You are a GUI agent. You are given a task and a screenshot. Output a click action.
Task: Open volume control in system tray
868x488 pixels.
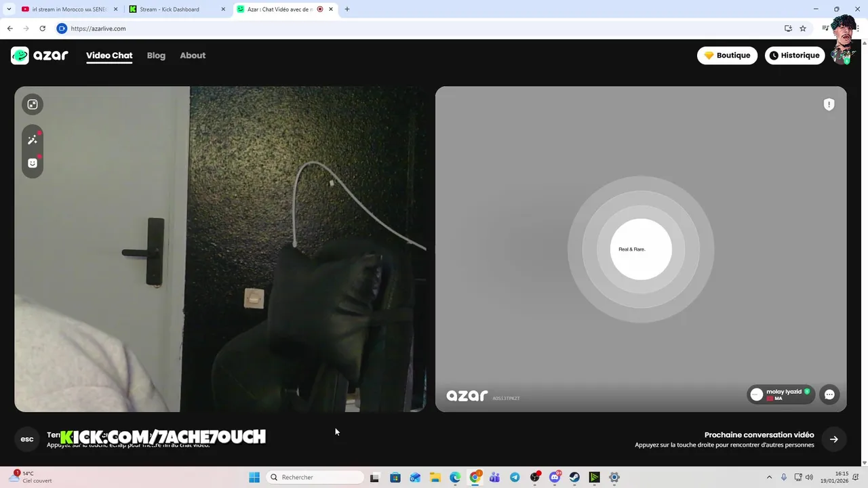coord(809,477)
